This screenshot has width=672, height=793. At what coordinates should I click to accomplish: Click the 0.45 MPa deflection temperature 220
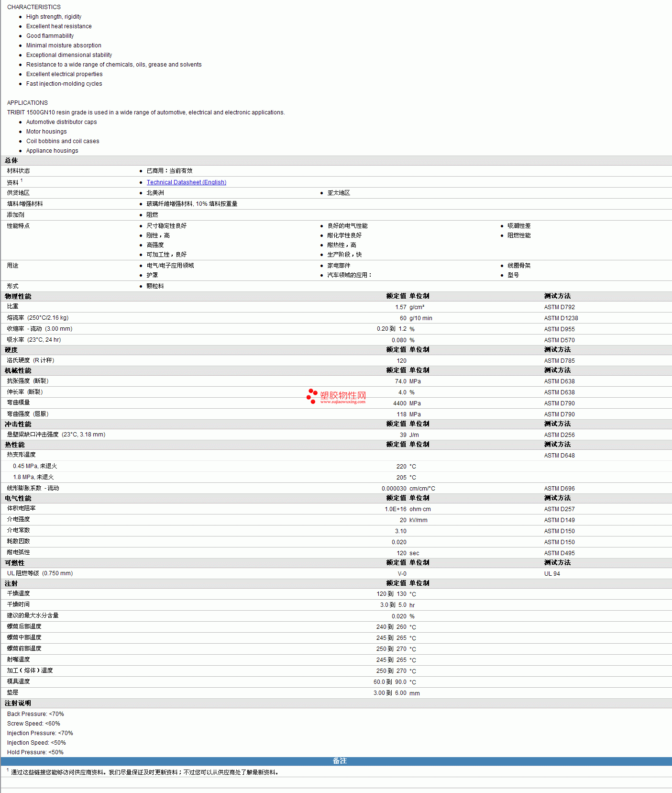point(401,467)
